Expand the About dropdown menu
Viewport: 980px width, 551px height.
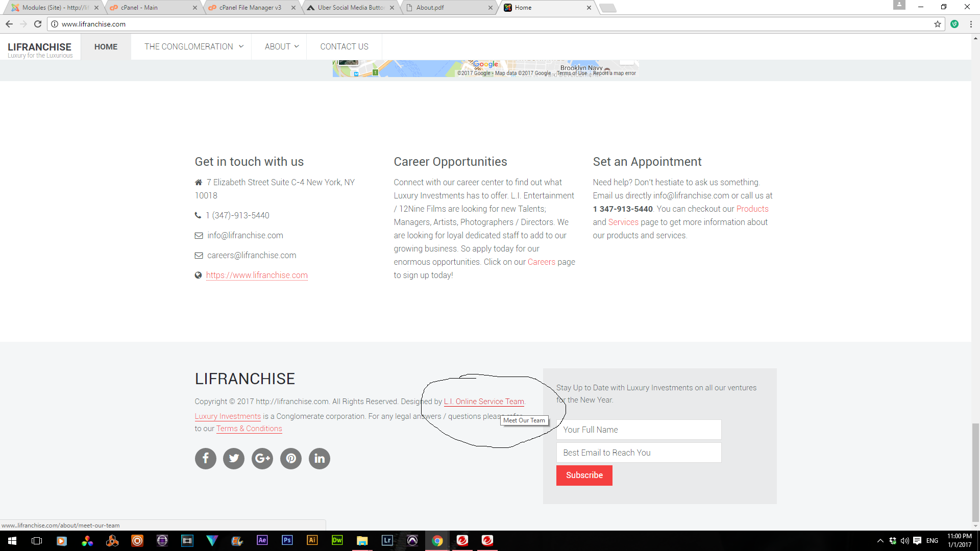coord(281,46)
